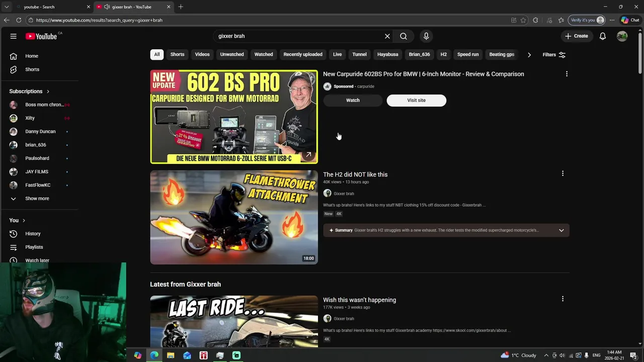Viewport: 644px width, 362px height.
Task: Start voice search with the microphone
Action: 426,36
